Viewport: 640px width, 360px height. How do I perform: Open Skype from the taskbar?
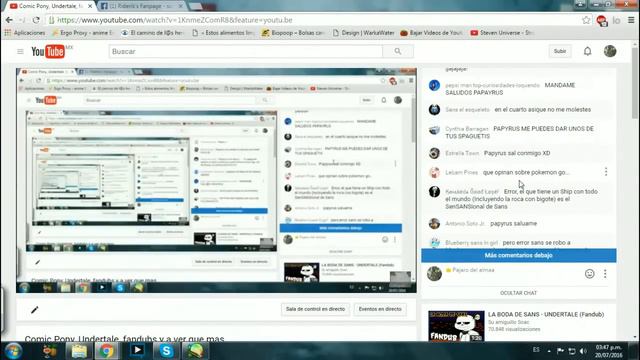tap(166, 351)
